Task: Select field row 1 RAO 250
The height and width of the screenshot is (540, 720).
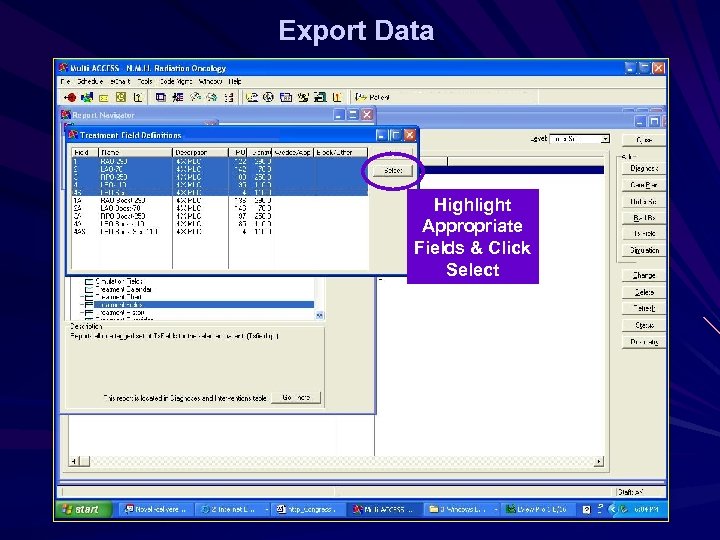Action: click(x=219, y=162)
